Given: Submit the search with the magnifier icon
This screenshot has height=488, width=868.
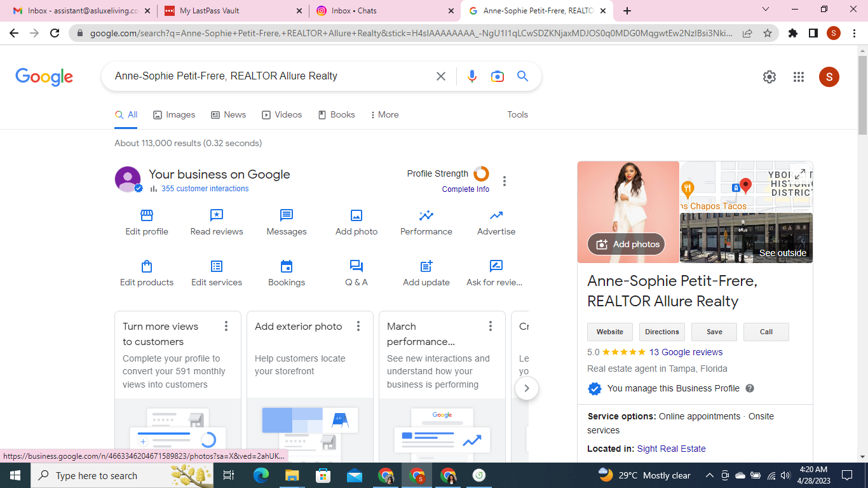Looking at the screenshot, I should pyautogui.click(x=523, y=76).
